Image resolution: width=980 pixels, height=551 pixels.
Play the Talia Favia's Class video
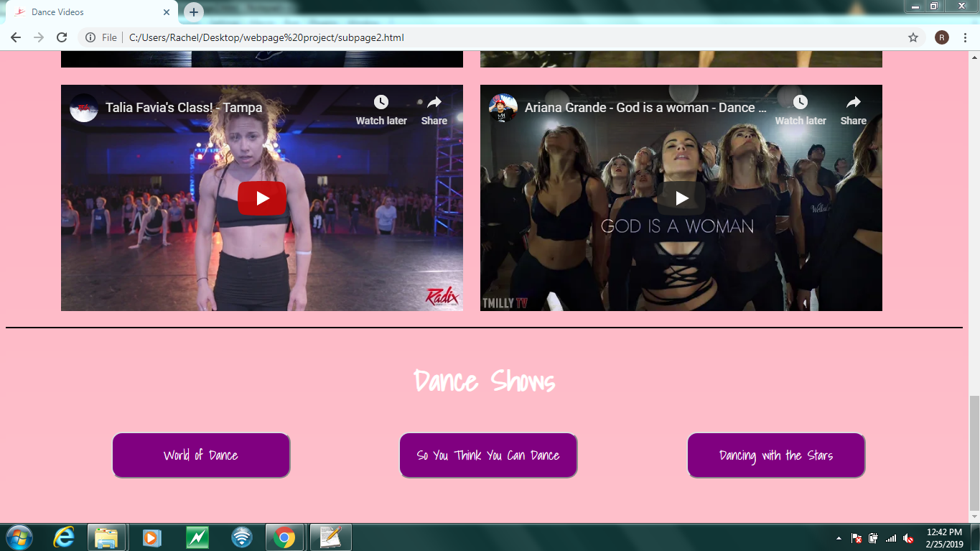coord(262,198)
